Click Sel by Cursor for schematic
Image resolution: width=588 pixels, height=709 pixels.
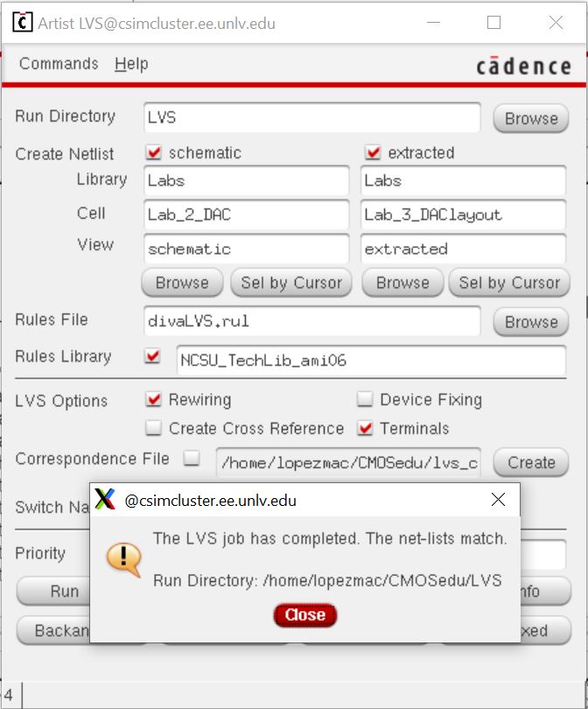click(x=291, y=283)
